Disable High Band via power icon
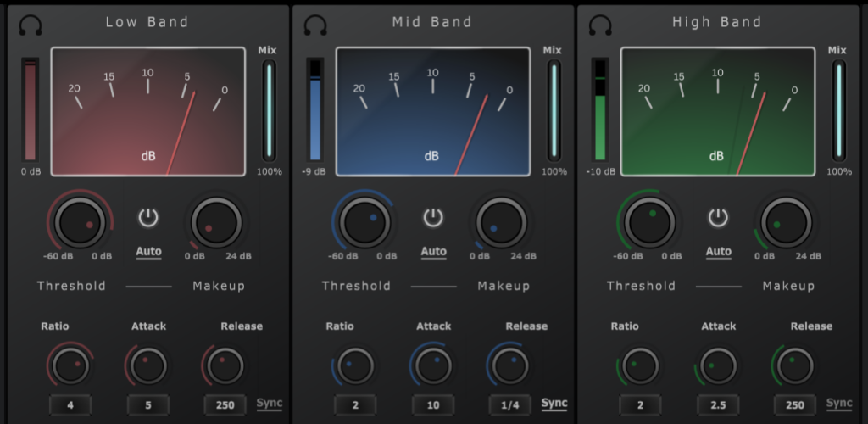The height and width of the screenshot is (424, 868). point(718,218)
